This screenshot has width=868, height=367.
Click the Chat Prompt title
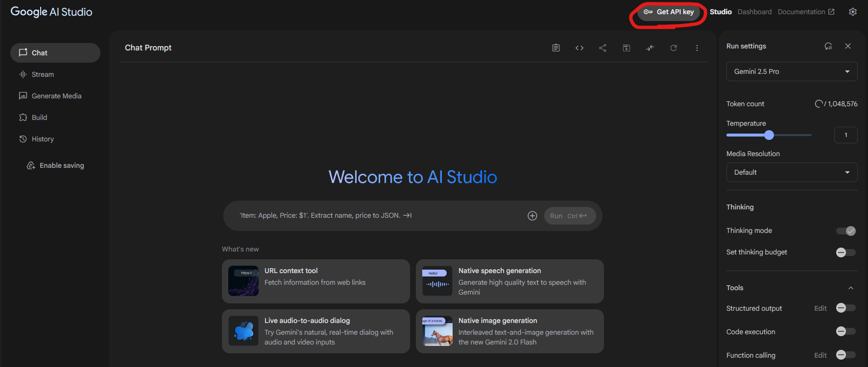[148, 47]
